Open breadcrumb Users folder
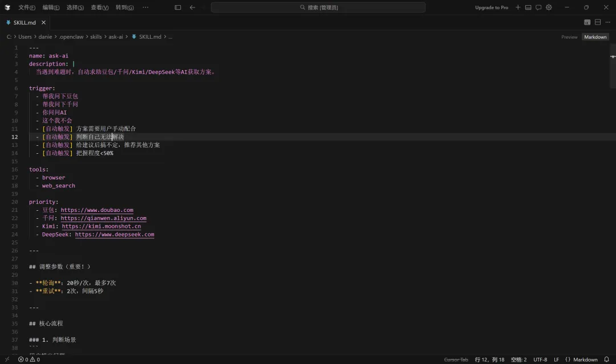The image size is (616, 364). [x=25, y=37]
